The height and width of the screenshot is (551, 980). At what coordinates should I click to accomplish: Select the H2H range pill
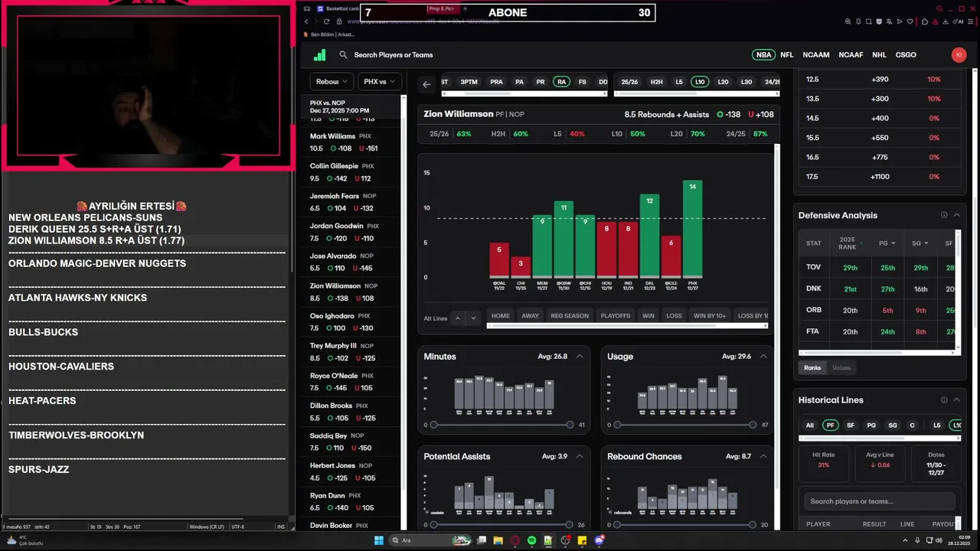656,82
